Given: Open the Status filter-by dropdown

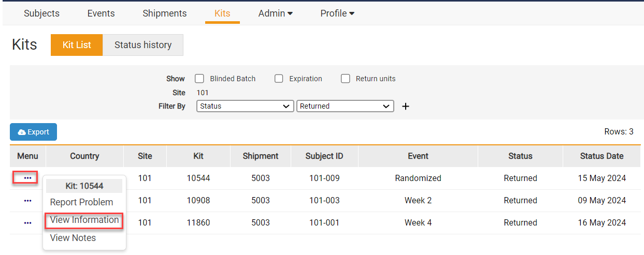Looking at the screenshot, I should 245,106.
